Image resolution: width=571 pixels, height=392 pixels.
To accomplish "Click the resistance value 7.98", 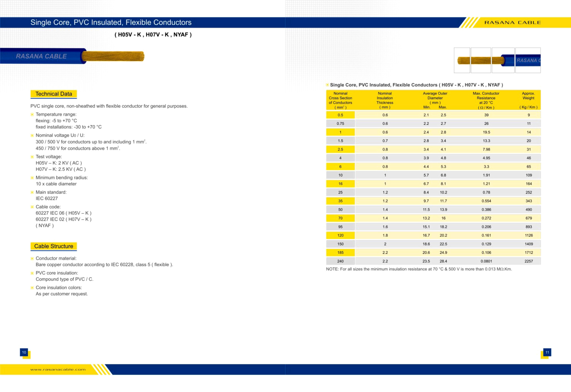I will pos(486,149).
